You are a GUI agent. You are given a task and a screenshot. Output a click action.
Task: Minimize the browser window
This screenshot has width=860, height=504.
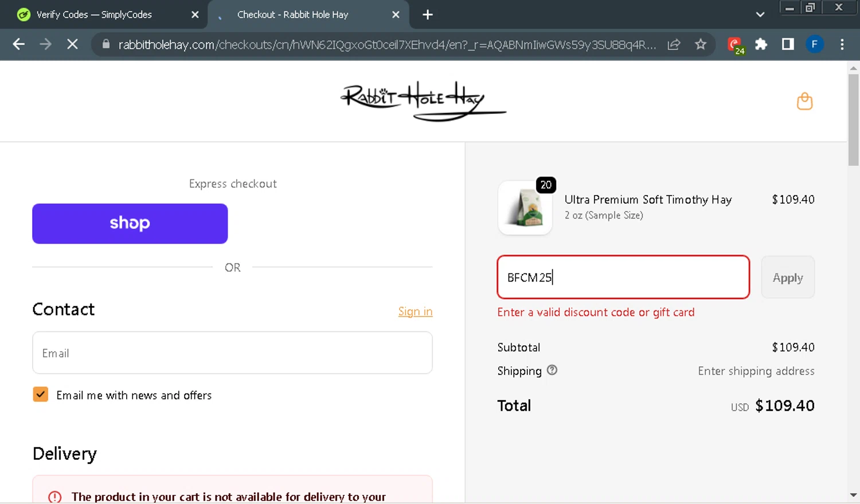789,8
